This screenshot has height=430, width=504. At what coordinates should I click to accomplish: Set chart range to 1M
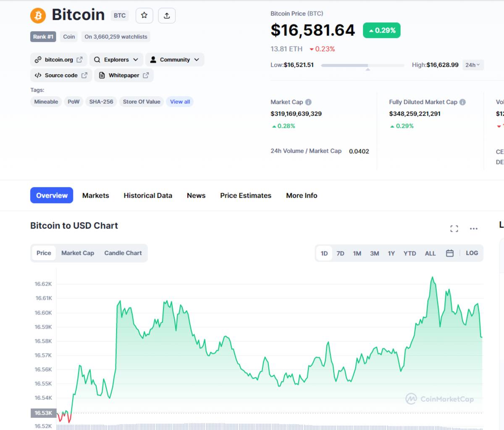point(357,253)
